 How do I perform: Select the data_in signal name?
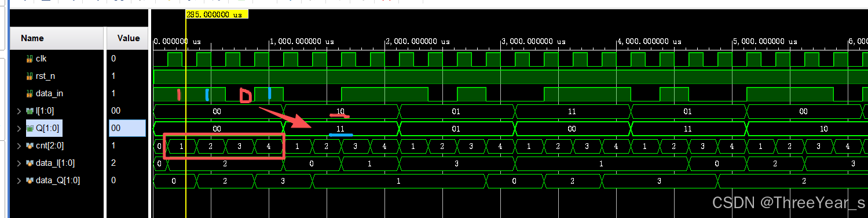[49, 93]
